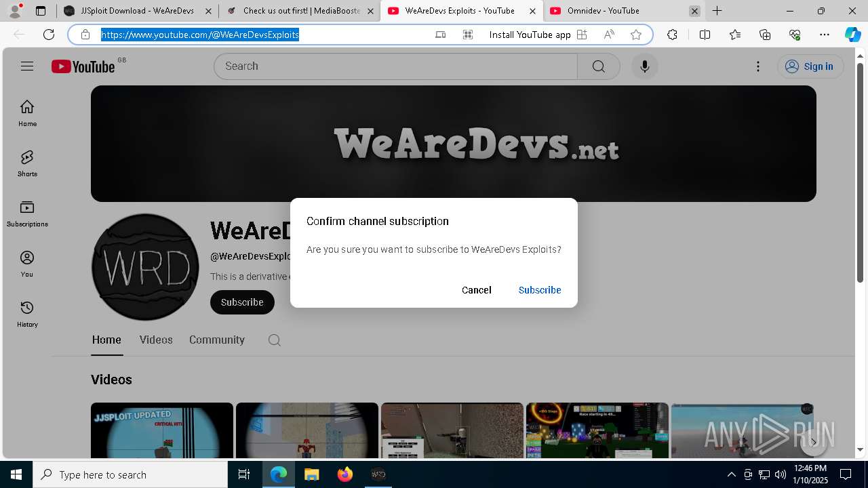The height and width of the screenshot is (488, 868).
Task: Confirm subscription with the Subscribe dialog button
Action: click(539, 290)
